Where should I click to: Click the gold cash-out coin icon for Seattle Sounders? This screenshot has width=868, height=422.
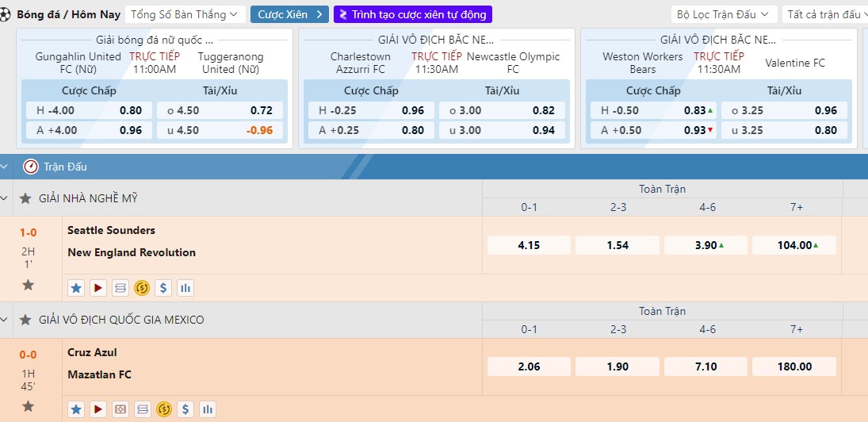point(142,288)
